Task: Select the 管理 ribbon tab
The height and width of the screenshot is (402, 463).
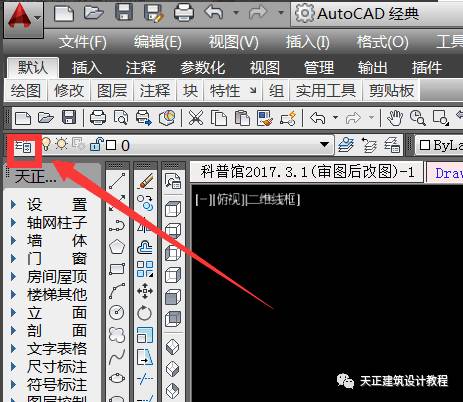Action: tap(319, 68)
